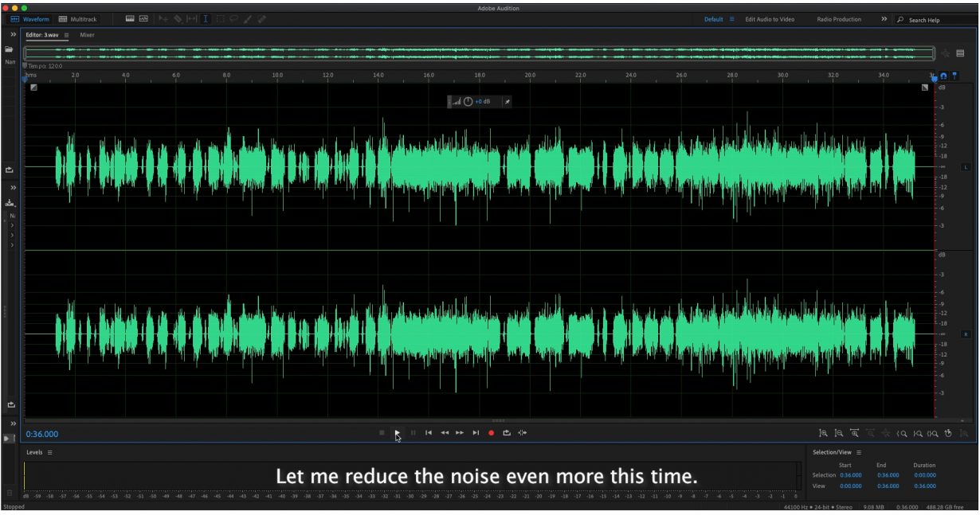980x515 pixels.
Task: Click the Record button
Action: click(491, 433)
